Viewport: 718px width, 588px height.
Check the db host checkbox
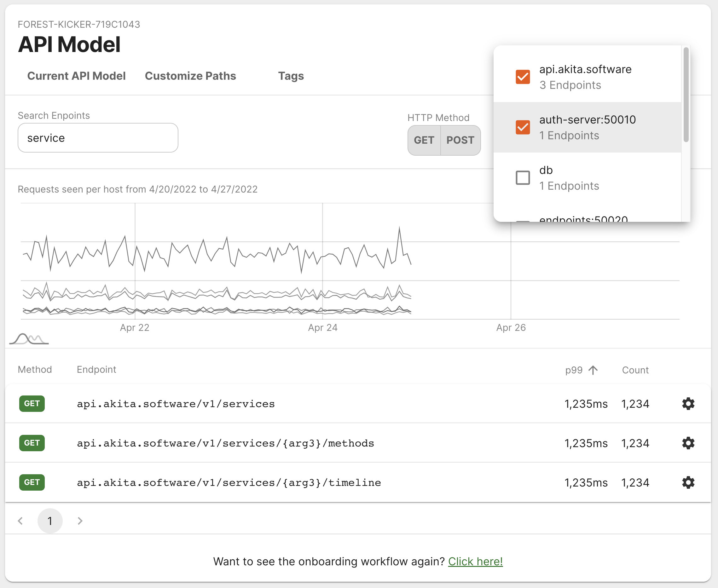pos(523,177)
